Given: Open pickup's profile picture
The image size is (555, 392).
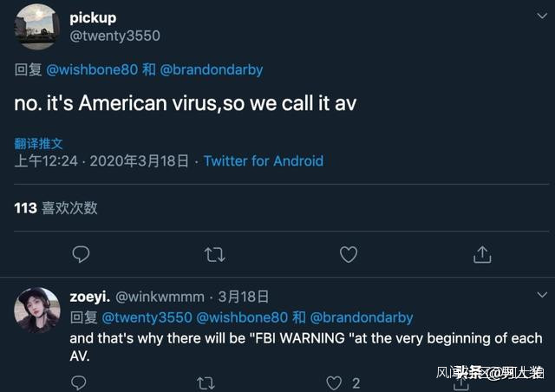Looking at the screenshot, I should point(37,26).
